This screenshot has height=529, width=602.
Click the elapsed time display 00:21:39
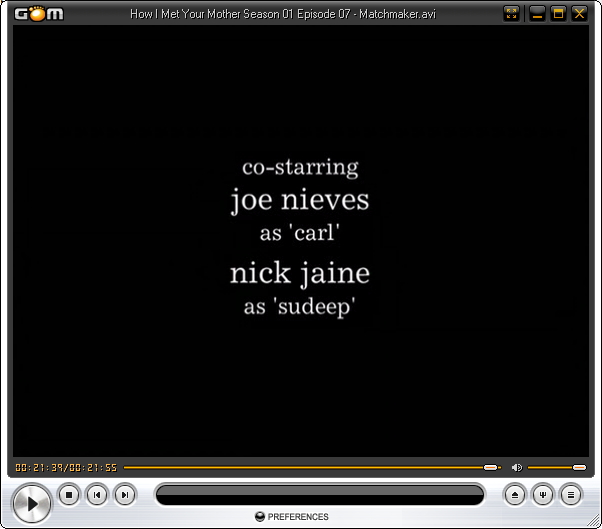pos(39,468)
